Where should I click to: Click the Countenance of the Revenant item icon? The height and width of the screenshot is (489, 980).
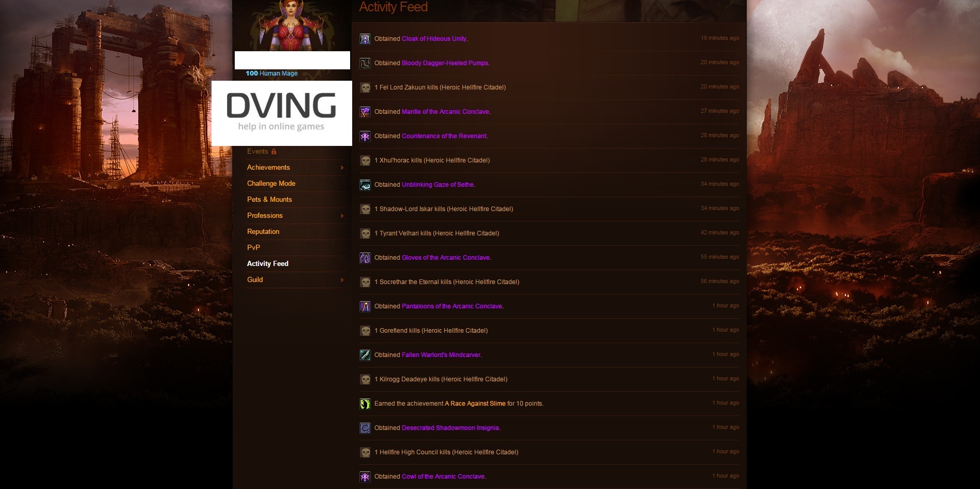pyautogui.click(x=365, y=136)
